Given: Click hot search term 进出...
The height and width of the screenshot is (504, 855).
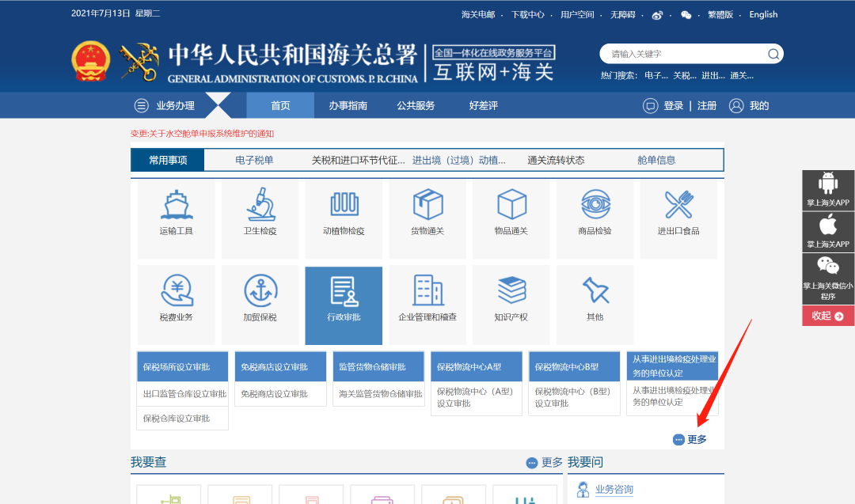Looking at the screenshot, I should pyautogui.click(x=712, y=76).
